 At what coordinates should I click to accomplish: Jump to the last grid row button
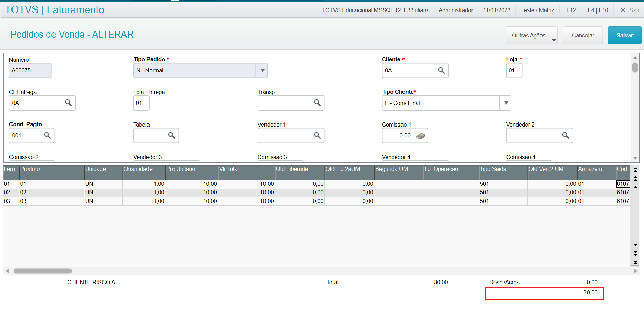click(635, 262)
